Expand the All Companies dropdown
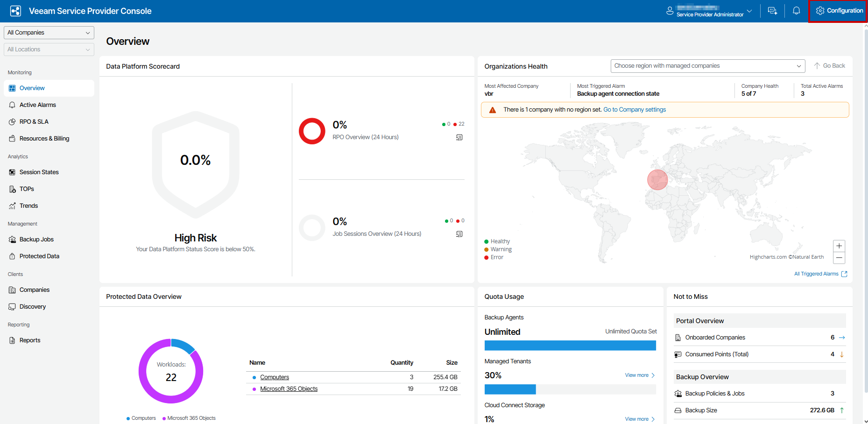 pos(49,33)
